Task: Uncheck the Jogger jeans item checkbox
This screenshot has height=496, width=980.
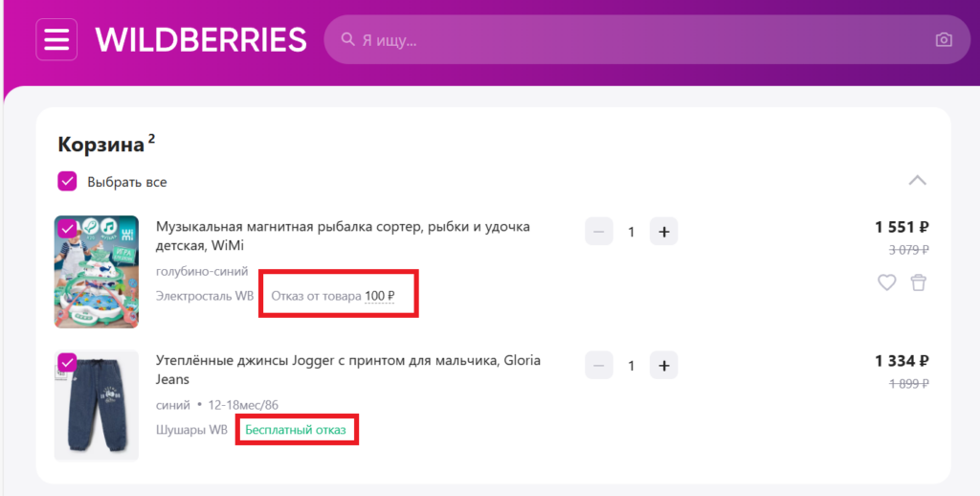Action: tap(67, 362)
